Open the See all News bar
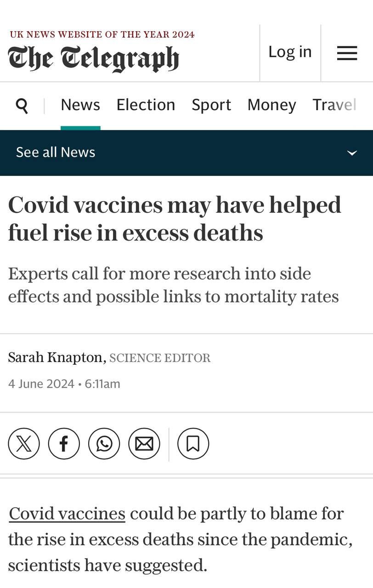The width and height of the screenshot is (373, 588). click(x=186, y=153)
